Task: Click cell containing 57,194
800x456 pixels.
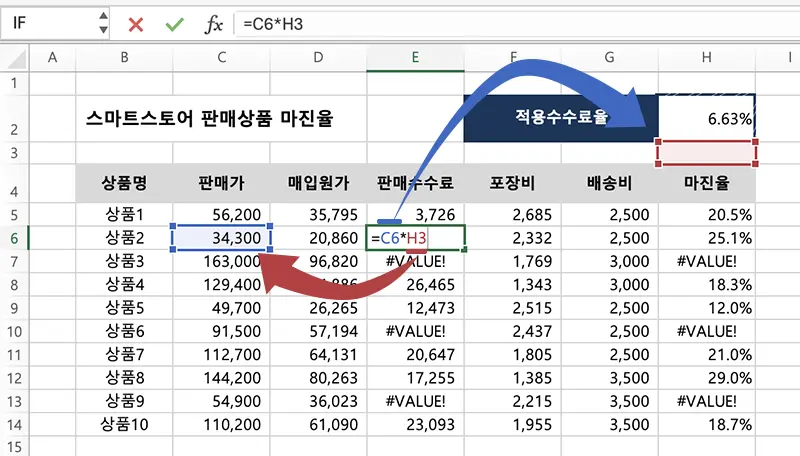Action: (318, 332)
